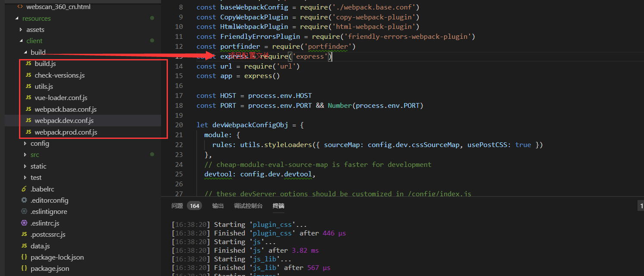Expand the assets folder
The width and height of the screenshot is (644, 276).
click(x=21, y=30)
